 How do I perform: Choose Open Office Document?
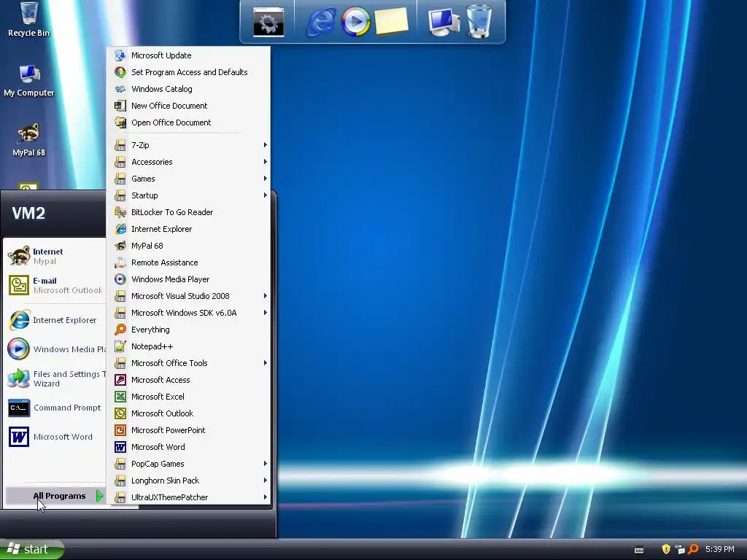189,122
